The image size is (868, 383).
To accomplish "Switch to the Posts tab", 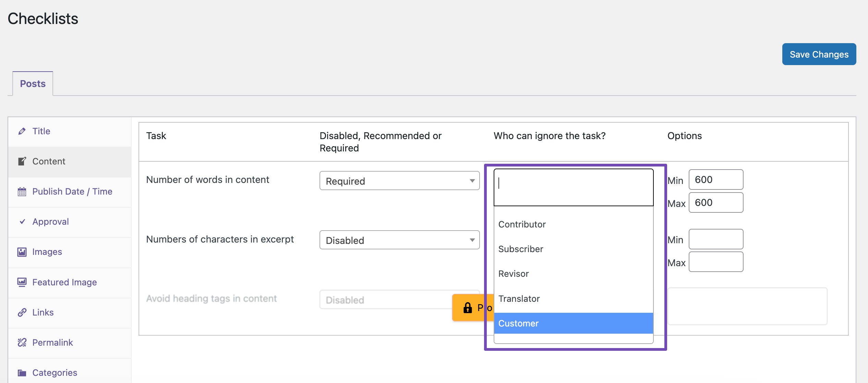I will click(33, 84).
